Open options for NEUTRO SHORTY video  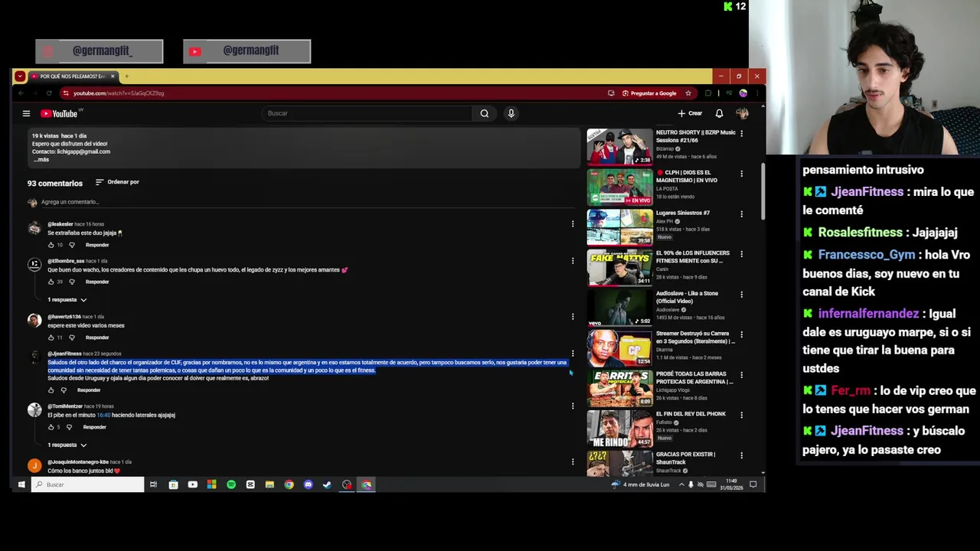click(741, 133)
